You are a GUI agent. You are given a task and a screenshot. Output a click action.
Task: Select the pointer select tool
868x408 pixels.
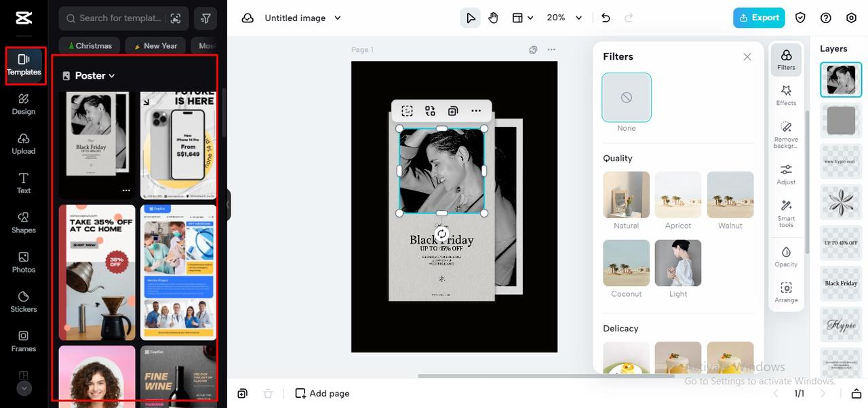[471, 18]
